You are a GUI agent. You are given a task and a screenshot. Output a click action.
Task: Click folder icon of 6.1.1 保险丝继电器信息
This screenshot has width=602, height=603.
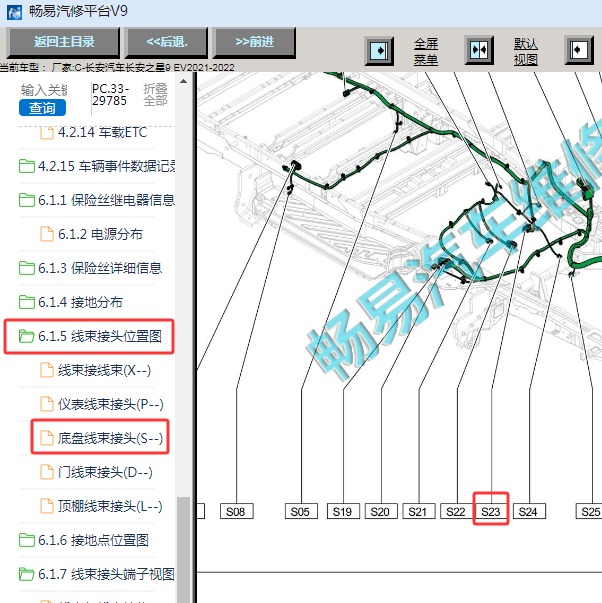[x=27, y=200]
